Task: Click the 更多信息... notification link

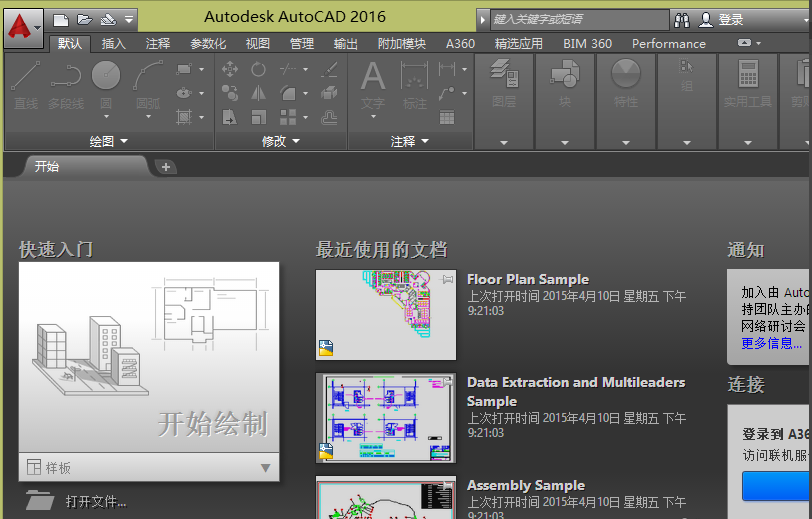Action: 771,343
